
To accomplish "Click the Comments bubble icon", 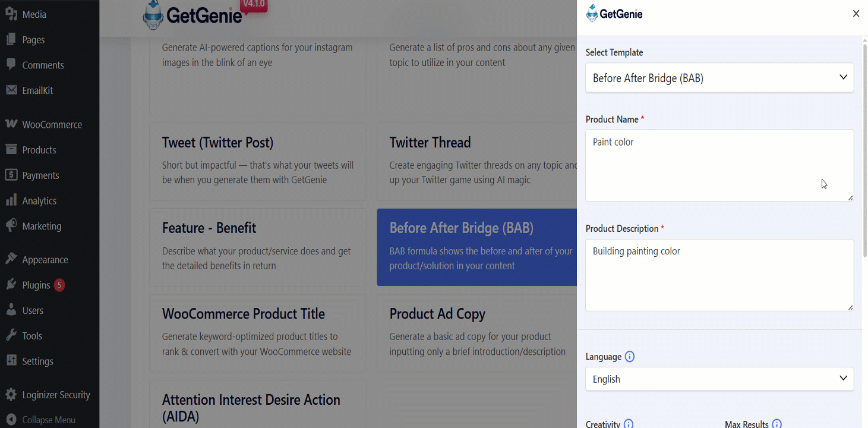I will pyautogui.click(x=11, y=65).
